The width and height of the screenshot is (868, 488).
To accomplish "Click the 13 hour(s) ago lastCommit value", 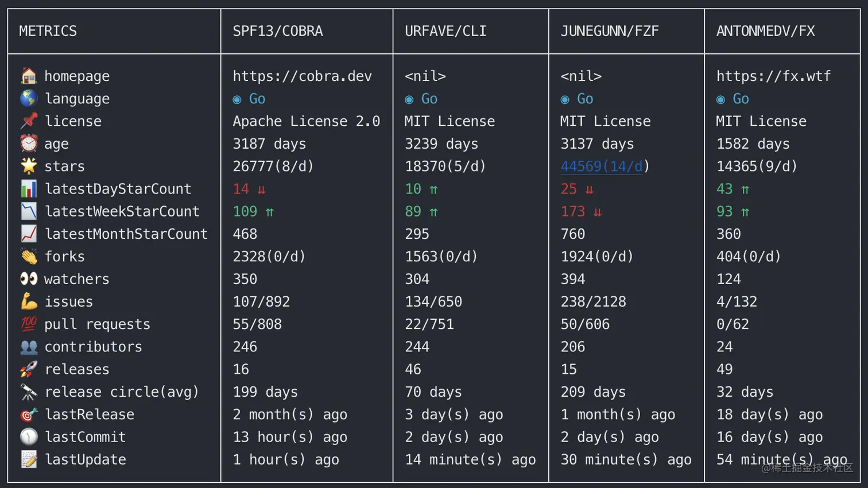I will pos(290,437).
